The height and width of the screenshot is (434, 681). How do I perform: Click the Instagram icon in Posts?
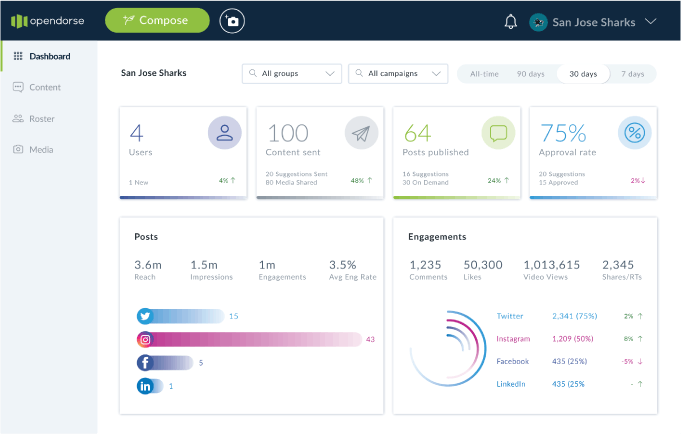tap(145, 339)
